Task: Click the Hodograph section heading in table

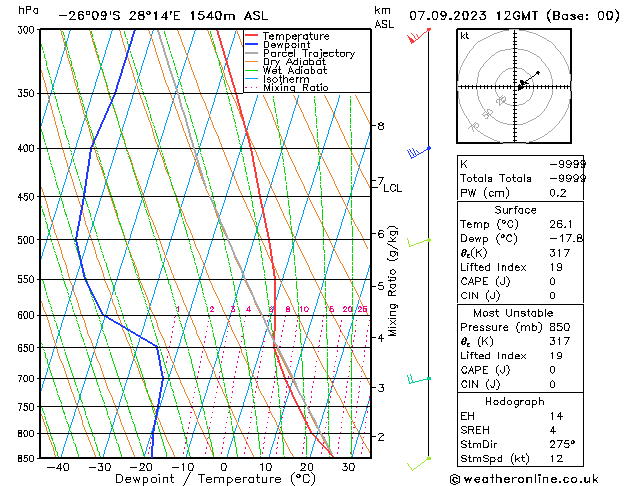Action: point(515,402)
